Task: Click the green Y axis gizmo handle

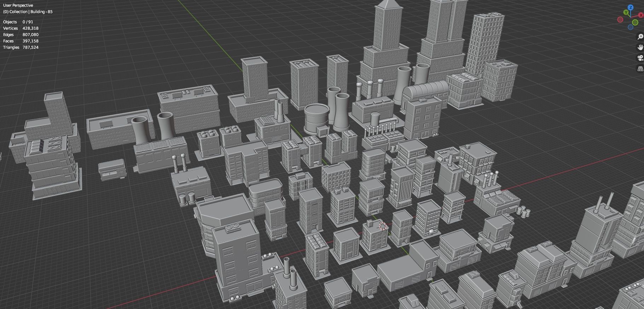Action: coord(626,12)
